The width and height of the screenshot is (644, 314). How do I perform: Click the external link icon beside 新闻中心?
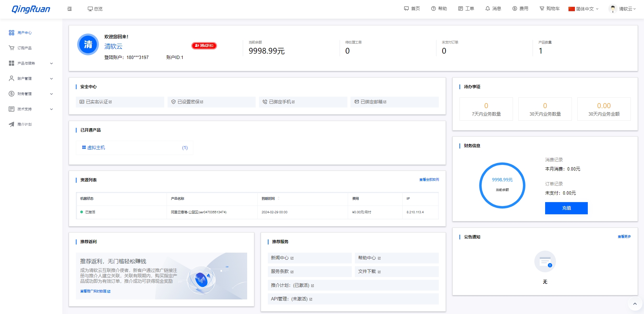click(x=292, y=258)
